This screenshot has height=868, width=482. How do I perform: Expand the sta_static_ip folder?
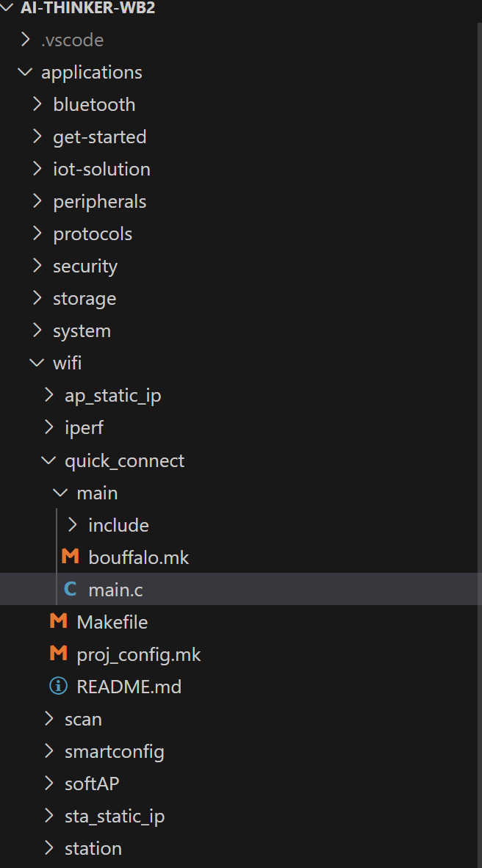tap(115, 816)
